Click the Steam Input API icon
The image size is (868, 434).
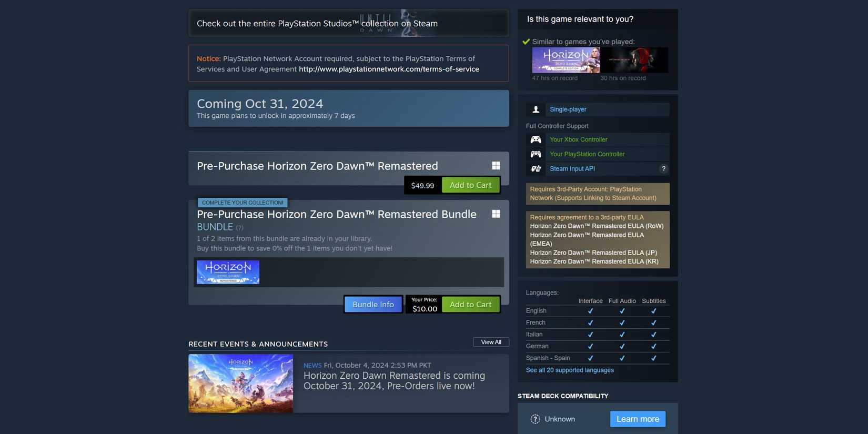click(536, 169)
